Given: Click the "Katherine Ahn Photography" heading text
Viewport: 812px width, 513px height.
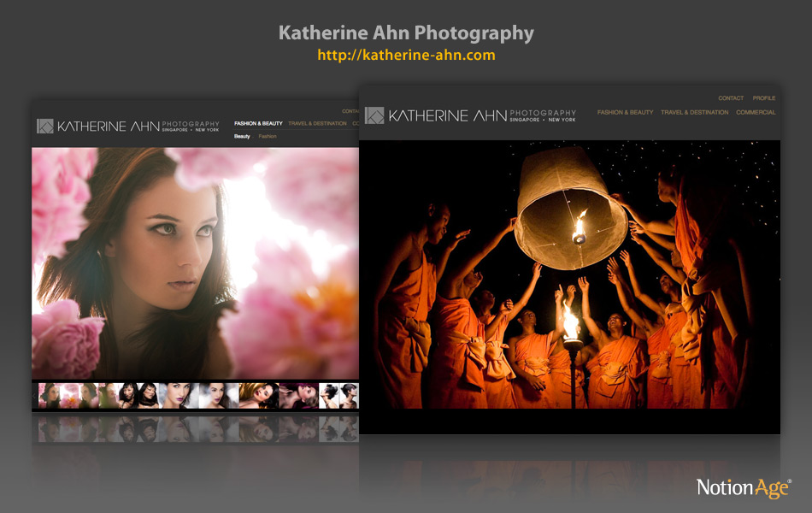Looking at the screenshot, I should pyautogui.click(x=406, y=32).
